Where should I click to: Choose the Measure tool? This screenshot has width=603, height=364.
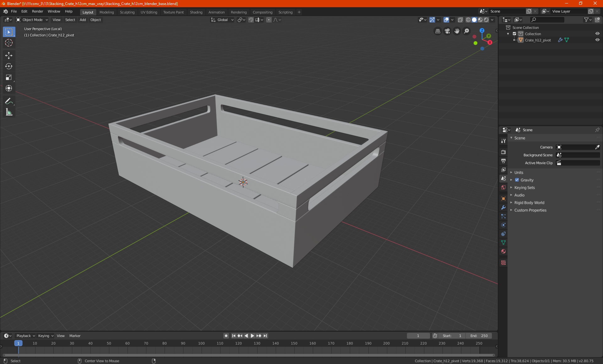9,112
